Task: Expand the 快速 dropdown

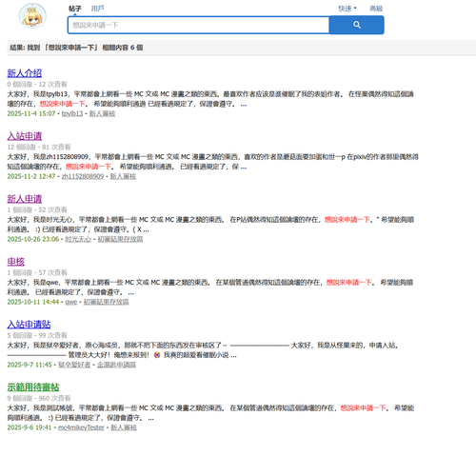Action: tap(347, 9)
